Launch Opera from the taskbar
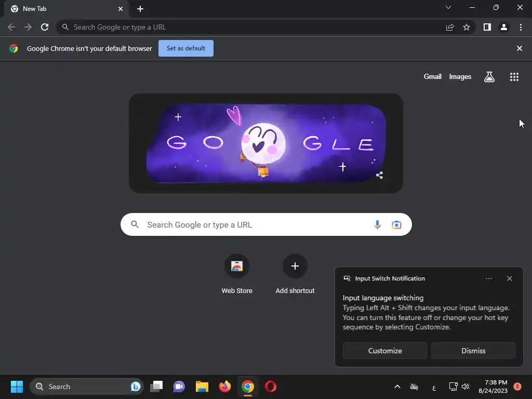Image resolution: width=532 pixels, height=399 pixels. coord(270,387)
